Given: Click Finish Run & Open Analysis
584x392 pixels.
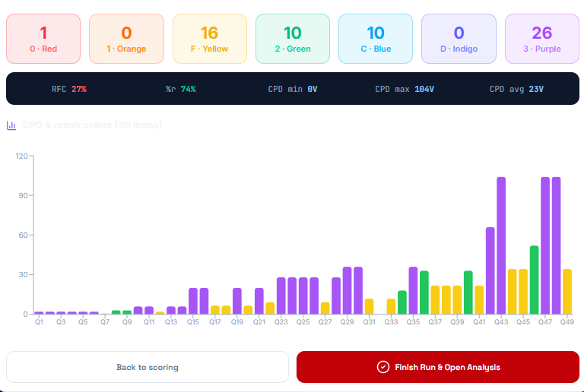Looking at the screenshot, I should pyautogui.click(x=438, y=367).
